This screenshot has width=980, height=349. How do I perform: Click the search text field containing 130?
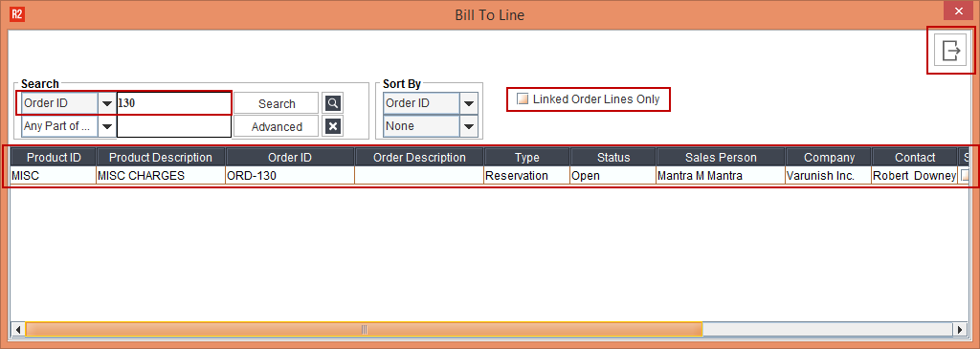(x=174, y=103)
